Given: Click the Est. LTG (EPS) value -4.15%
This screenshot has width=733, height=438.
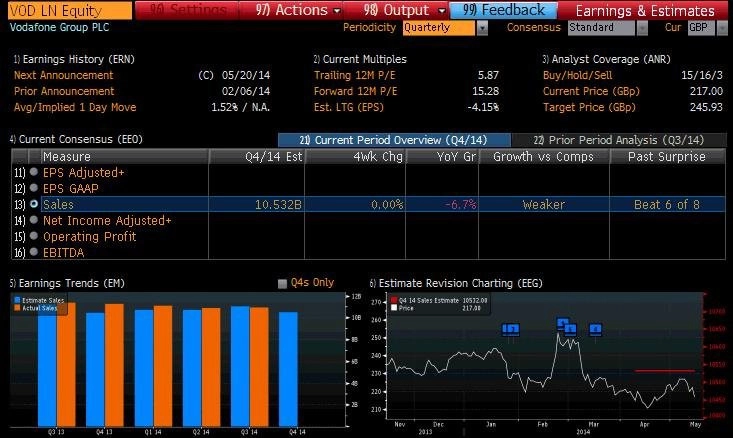Looking at the screenshot, I should [x=483, y=107].
